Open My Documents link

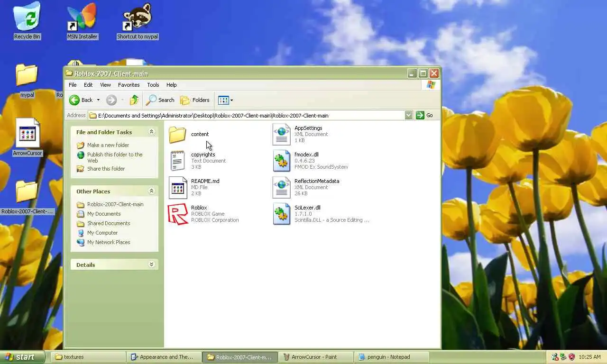coord(104,214)
